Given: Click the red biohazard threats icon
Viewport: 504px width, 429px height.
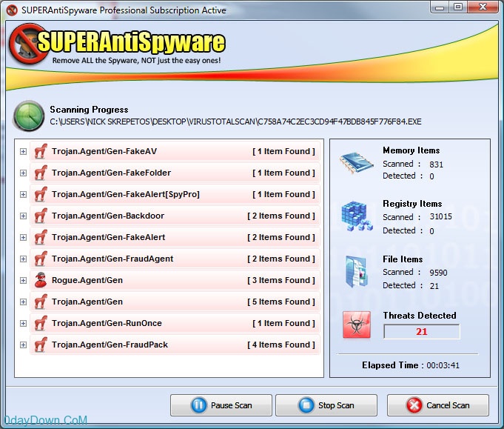Looking at the screenshot, I should point(357,325).
